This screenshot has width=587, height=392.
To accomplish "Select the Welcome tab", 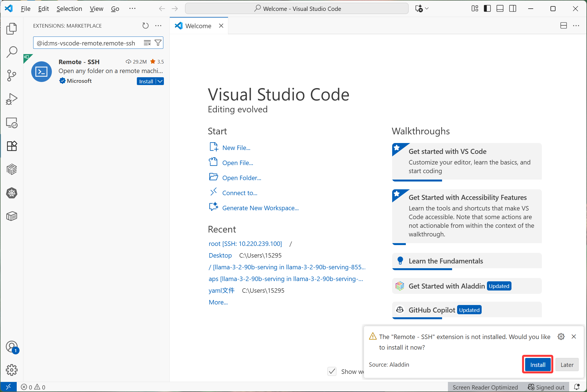I will click(x=198, y=26).
